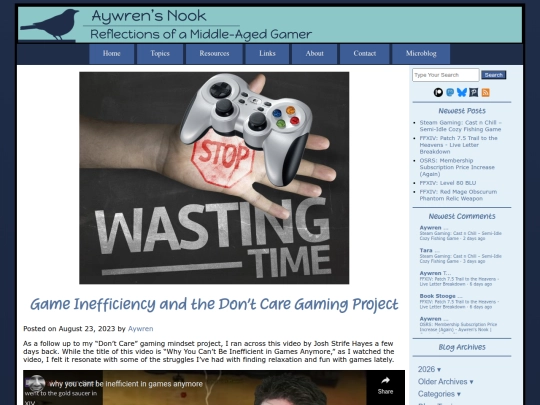Focus the Type Your Search field
This screenshot has width=540, height=405.
point(446,75)
